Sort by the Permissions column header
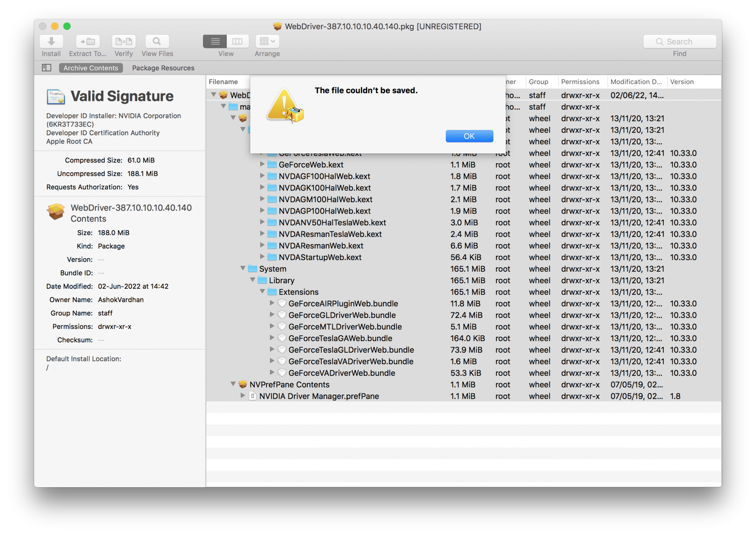756x536 pixels. 580,82
